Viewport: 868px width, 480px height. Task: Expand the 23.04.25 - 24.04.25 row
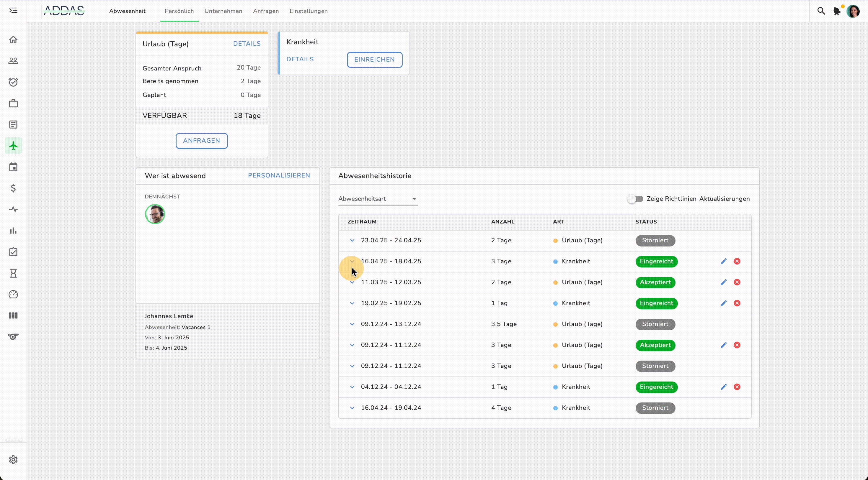352,240
